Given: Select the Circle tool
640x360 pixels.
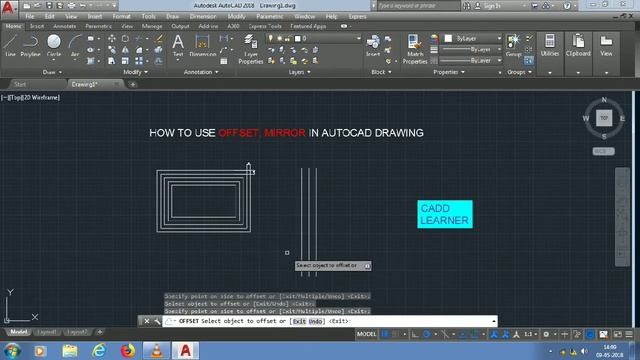Looking at the screenshot, I should (54, 45).
